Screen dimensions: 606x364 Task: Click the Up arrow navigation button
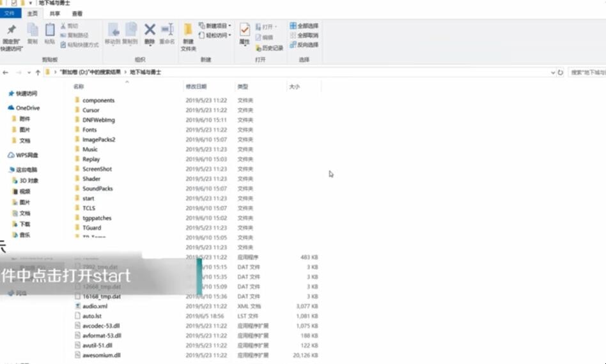[x=38, y=73]
